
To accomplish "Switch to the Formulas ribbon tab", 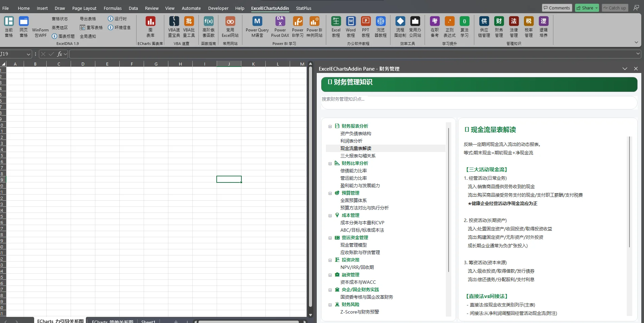I will (113, 8).
